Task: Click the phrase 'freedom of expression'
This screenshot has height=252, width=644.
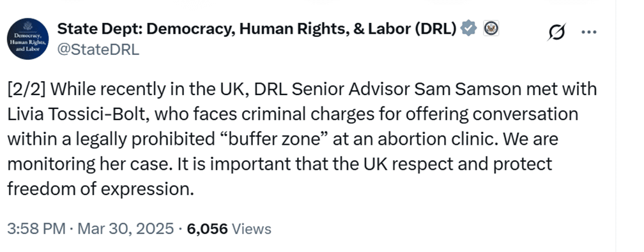Action: tap(100, 189)
